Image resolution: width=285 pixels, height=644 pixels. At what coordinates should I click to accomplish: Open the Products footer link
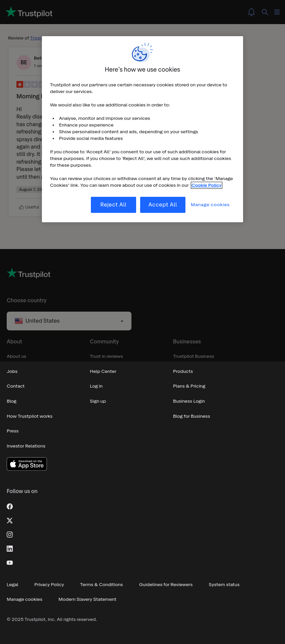pyautogui.click(x=183, y=372)
